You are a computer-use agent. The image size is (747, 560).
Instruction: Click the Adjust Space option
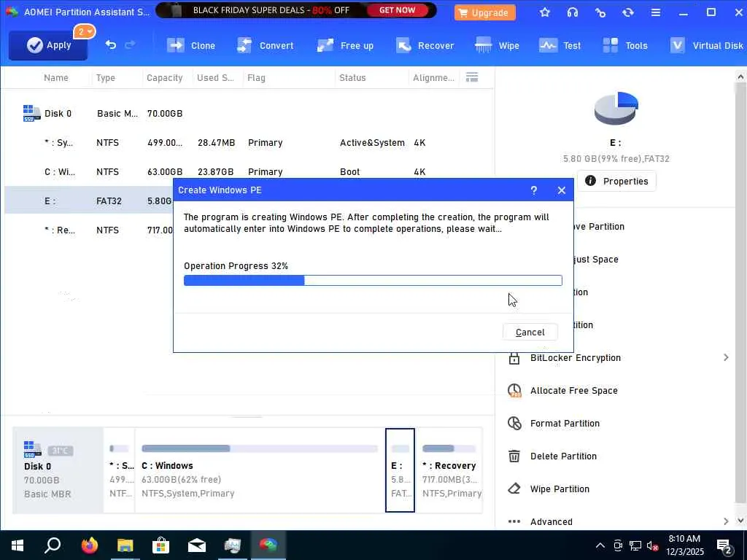point(595,259)
